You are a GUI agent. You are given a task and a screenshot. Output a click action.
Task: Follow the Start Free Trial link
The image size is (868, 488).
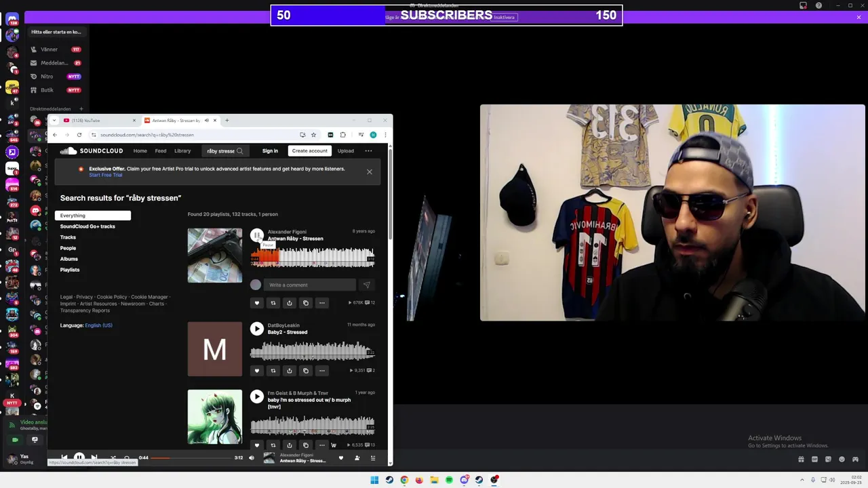(x=106, y=175)
